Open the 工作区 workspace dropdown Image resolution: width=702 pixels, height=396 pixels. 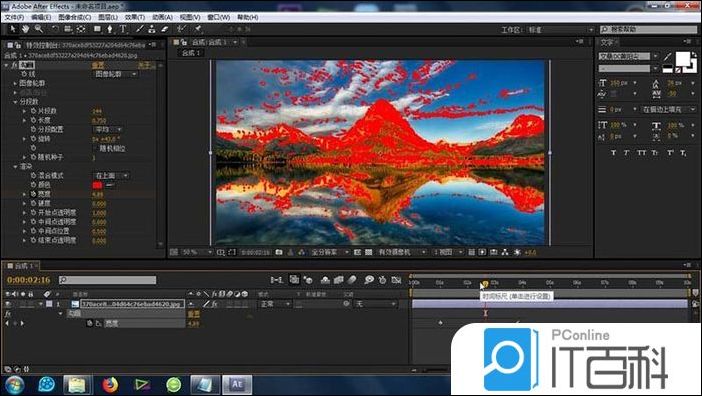(561, 30)
